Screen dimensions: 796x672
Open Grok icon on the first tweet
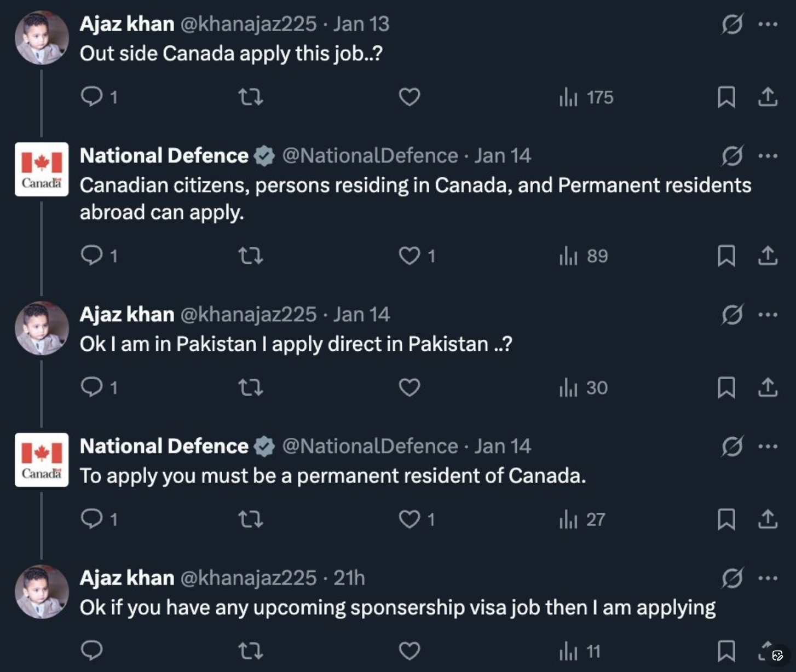coord(732,24)
